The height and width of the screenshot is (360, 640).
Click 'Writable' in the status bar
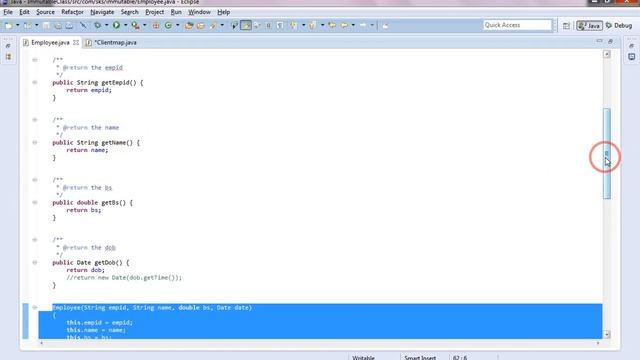(363, 358)
